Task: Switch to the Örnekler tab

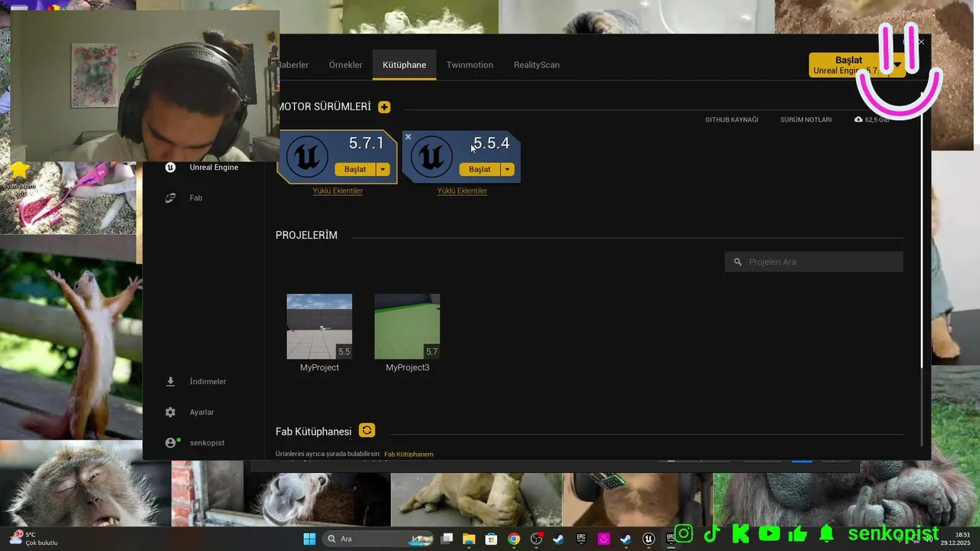Action: (x=345, y=65)
